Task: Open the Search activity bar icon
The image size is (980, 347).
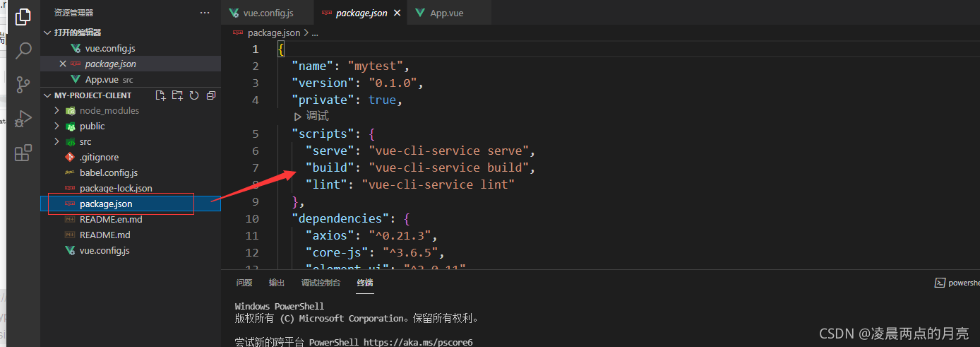Action: pyautogui.click(x=23, y=50)
